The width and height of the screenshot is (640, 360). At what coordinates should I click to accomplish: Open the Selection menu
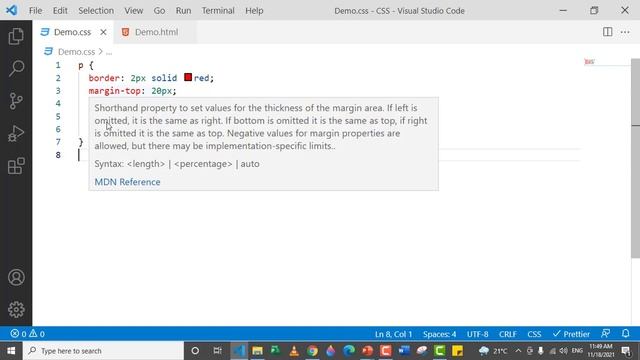click(x=96, y=11)
